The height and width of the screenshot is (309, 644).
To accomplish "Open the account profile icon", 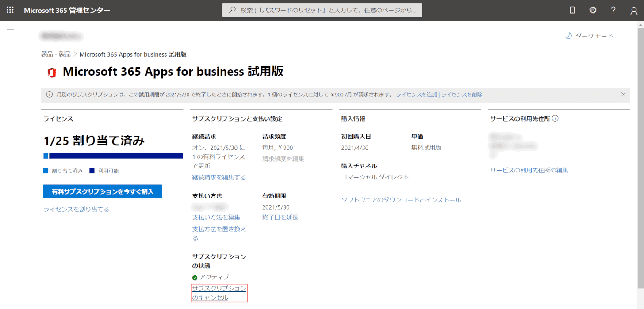I will [x=634, y=11].
